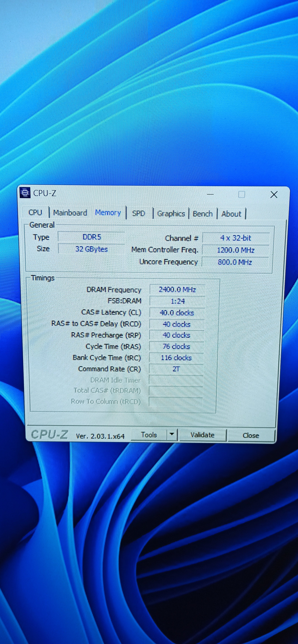The height and width of the screenshot is (644, 298).
Task: Open the SPD tab
Action: (x=139, y=214)
